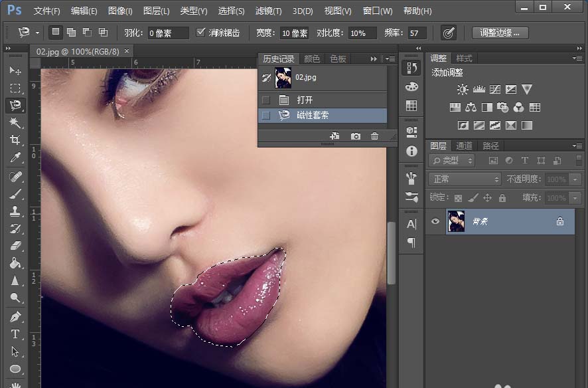
Task: Create new snapshot with camera icon
Action: (356, 136)
